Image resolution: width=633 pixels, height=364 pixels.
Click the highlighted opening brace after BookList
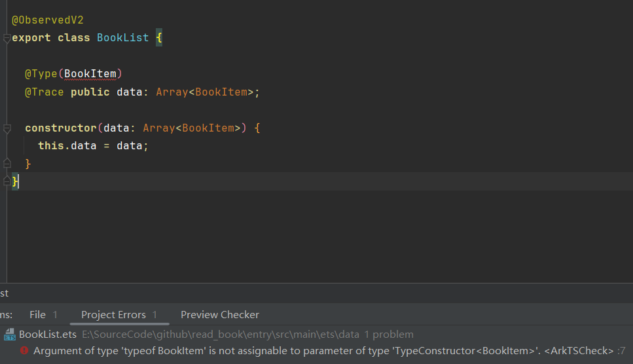click(x=158, y=38)
